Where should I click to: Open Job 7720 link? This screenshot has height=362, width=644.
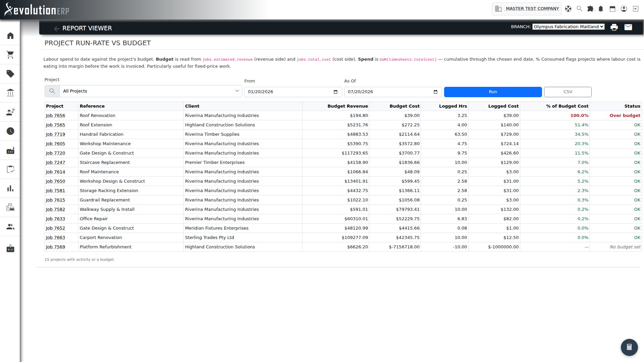tap(55, 153)
